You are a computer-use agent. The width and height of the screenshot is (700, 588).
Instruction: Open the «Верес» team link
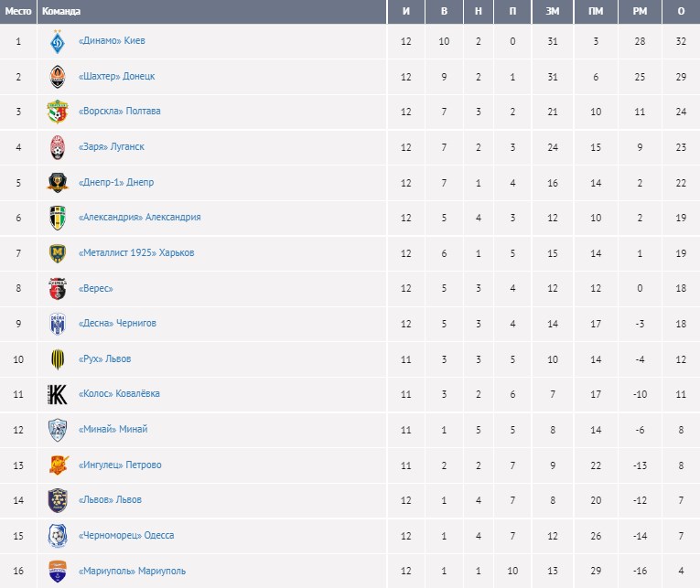(96, 288)
